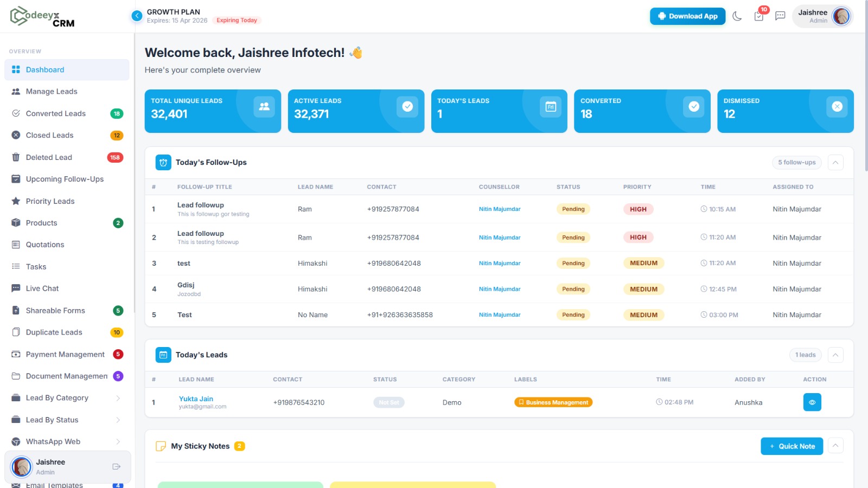868x488 pixels.
Task: Click Today's Leads calendar icon card
Action: click(551, 107)
